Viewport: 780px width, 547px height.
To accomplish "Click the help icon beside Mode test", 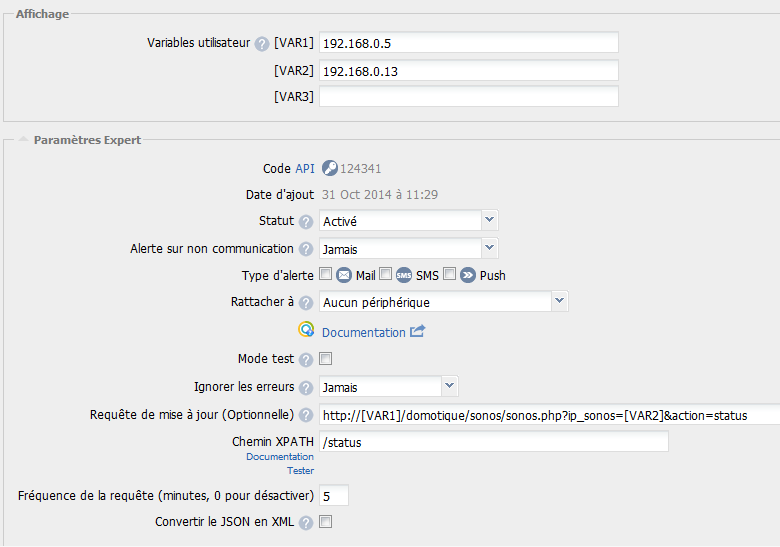I will (x=306, y=359).
